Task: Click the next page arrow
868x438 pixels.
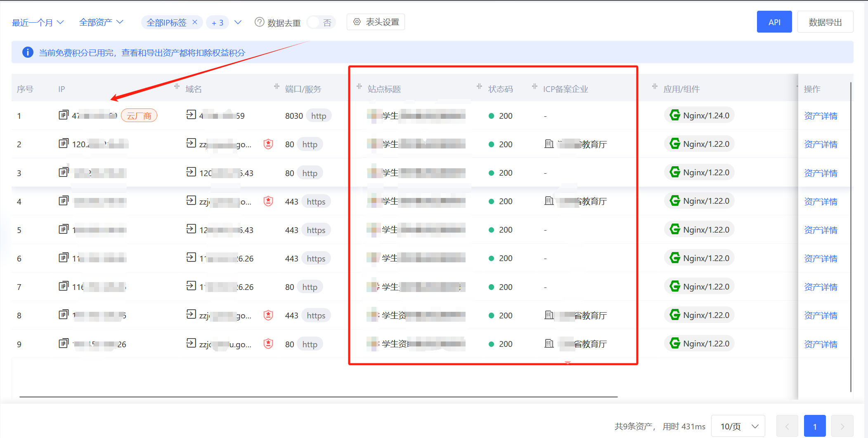Action: point(842,426)
